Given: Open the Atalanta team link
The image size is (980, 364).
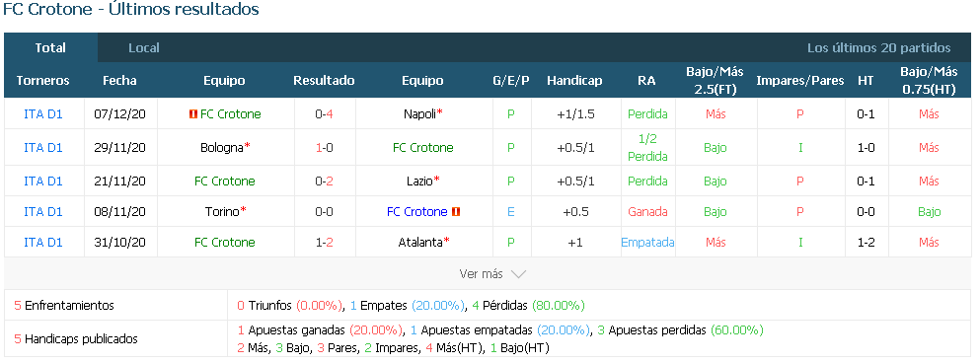Looking at the screenshot, I should pos(420,243).
